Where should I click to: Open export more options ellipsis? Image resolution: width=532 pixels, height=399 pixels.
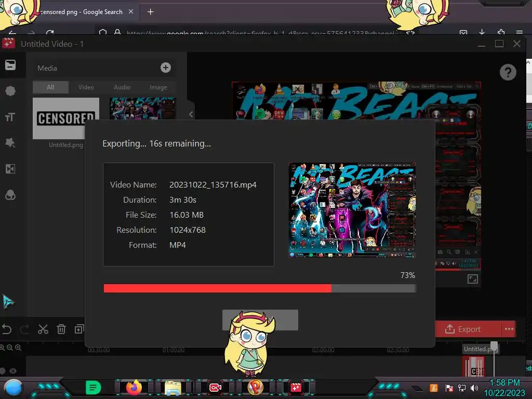coord(509,329)
